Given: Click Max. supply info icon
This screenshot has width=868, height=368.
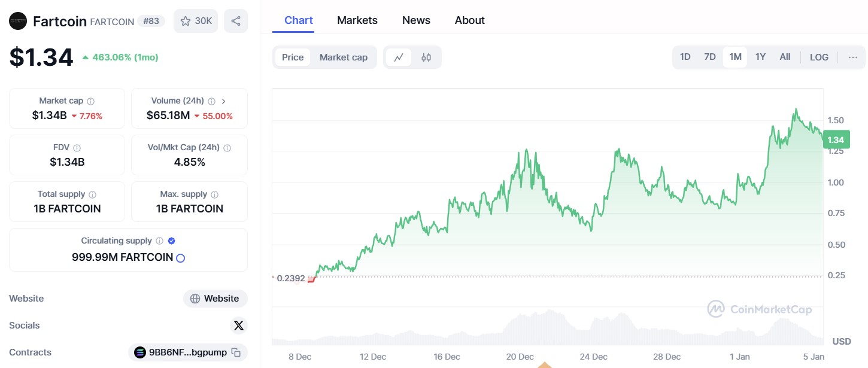Looking at the screenshot, I should 214,194.
